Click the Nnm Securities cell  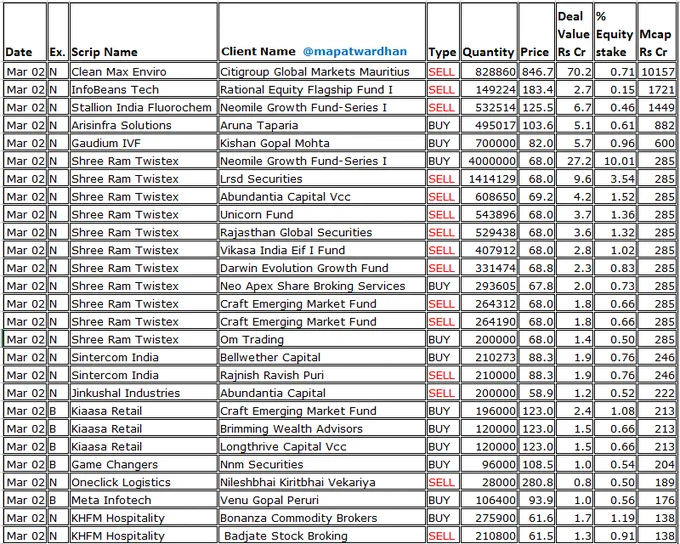pos(322,464)
